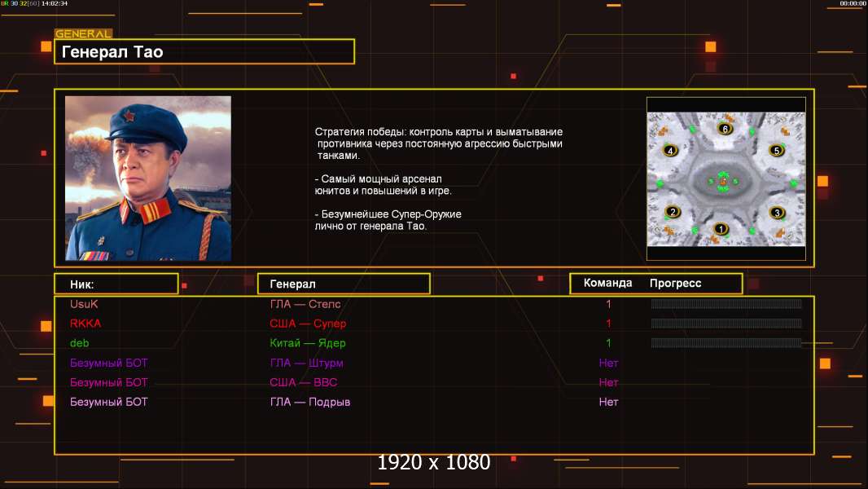This screenshot has width=868, height=489.
Task: Click the "Безумнейшее Супер-Оружие" bullet text
Action: tap(388, 220)
